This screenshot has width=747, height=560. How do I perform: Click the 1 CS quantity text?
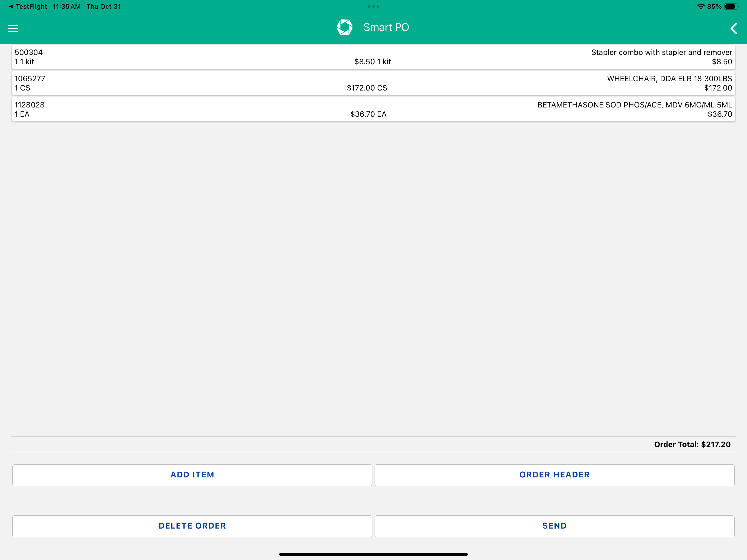click(x=22, y=88)
